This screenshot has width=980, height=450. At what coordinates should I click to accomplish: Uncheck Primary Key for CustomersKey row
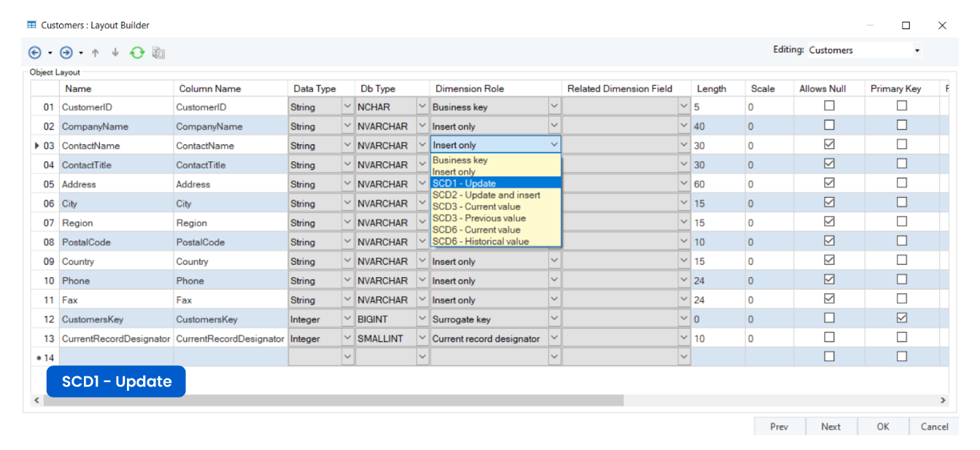coord(902,318)
